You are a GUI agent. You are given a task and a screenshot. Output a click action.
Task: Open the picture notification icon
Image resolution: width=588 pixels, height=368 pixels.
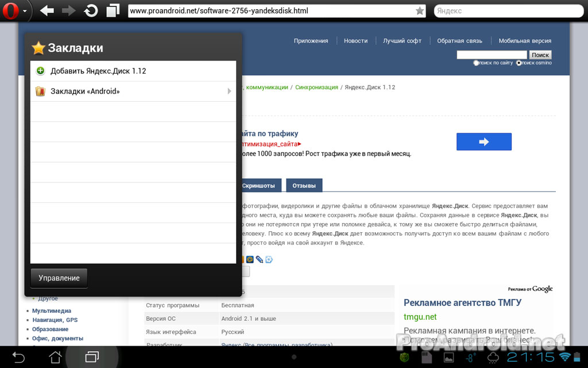pos(448,357)
